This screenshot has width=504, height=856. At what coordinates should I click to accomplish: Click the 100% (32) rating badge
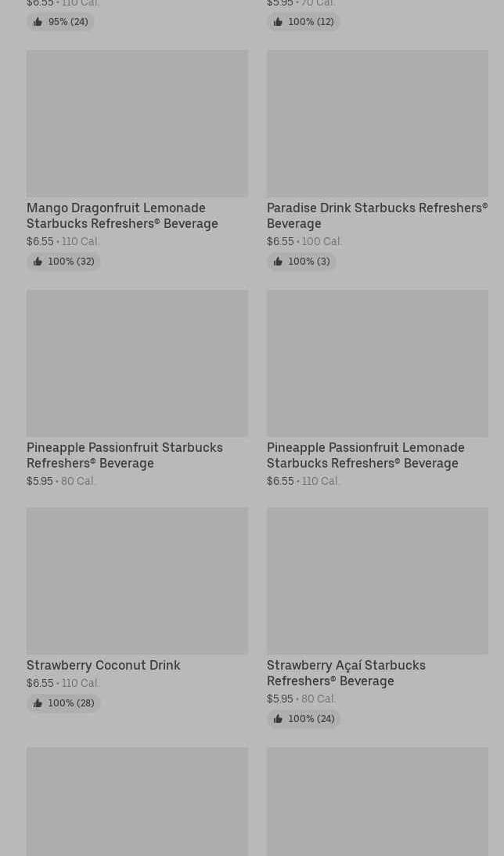[64, 262]
